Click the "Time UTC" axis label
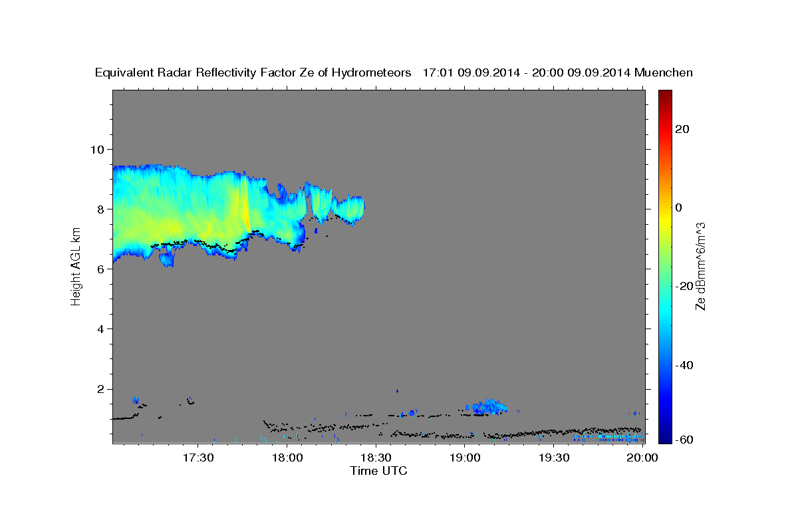 (378, 471)
